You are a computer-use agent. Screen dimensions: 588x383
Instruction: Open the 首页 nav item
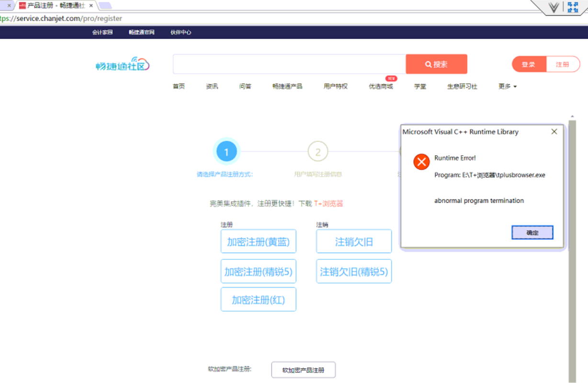pyautogui.click(x=179, y=86)
